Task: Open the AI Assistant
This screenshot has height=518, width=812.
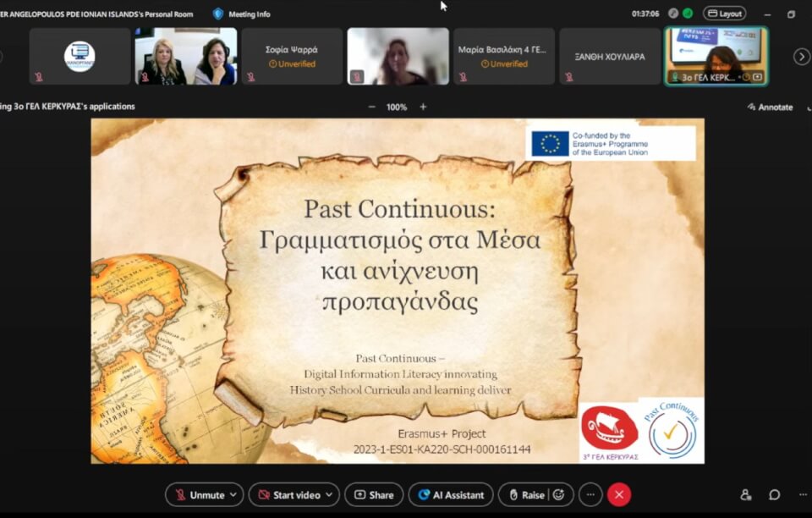Action: 451,495
